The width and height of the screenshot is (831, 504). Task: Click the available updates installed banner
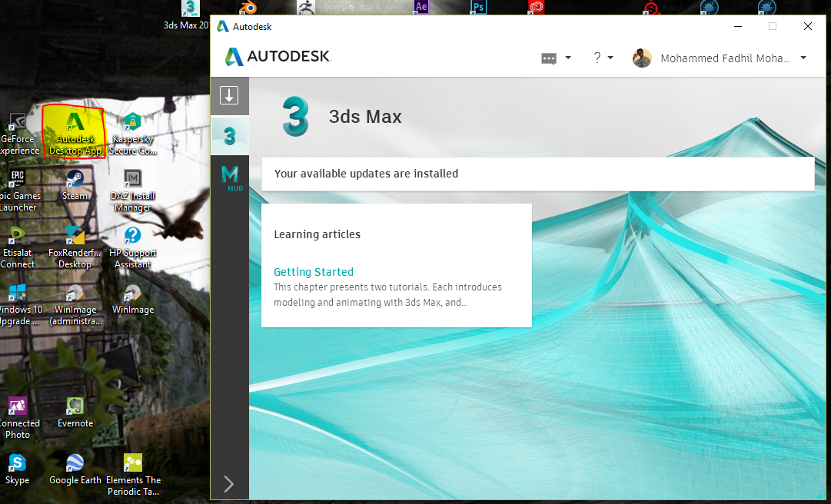click(537, 174)
